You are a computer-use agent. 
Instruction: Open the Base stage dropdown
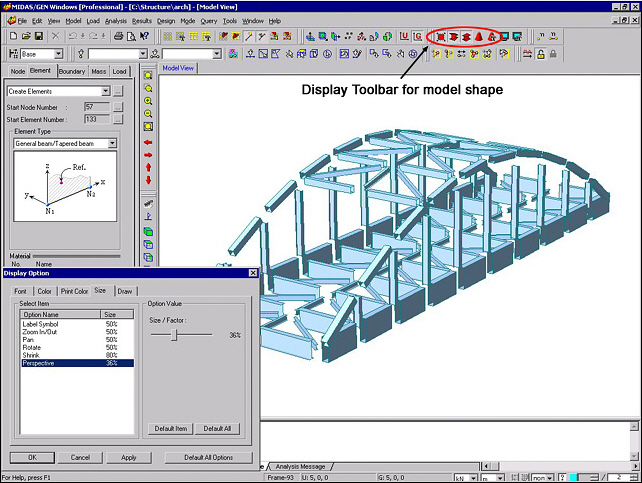[59, 54]
